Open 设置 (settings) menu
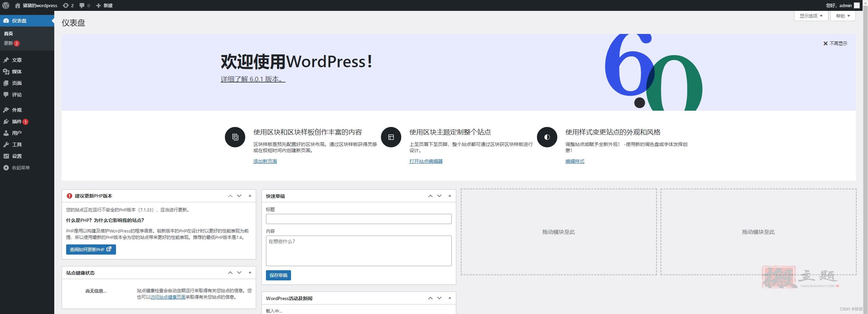 tap(27, 156)
